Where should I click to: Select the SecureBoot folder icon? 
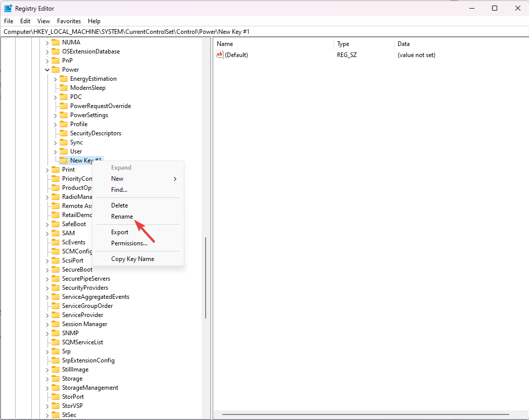[56, 270]
